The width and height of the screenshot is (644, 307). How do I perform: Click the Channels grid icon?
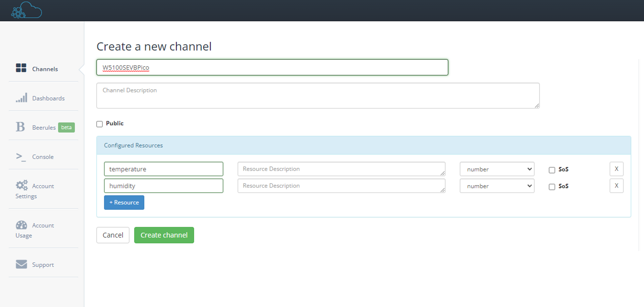(21, 68)
